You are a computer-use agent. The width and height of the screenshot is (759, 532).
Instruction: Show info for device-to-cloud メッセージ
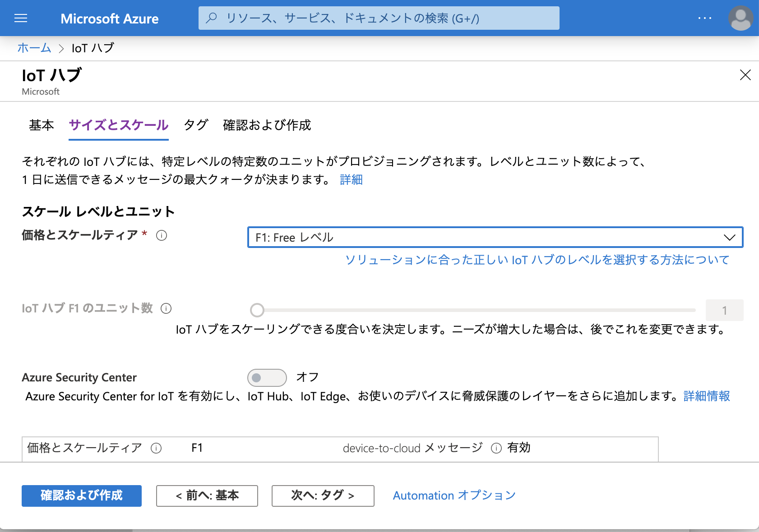point(496,448)
